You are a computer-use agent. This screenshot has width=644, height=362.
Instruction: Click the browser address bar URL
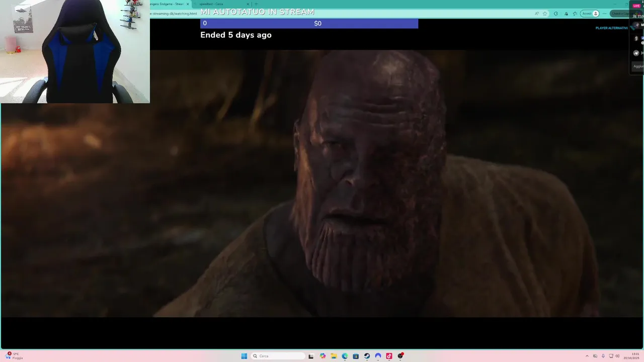(174, 14)
